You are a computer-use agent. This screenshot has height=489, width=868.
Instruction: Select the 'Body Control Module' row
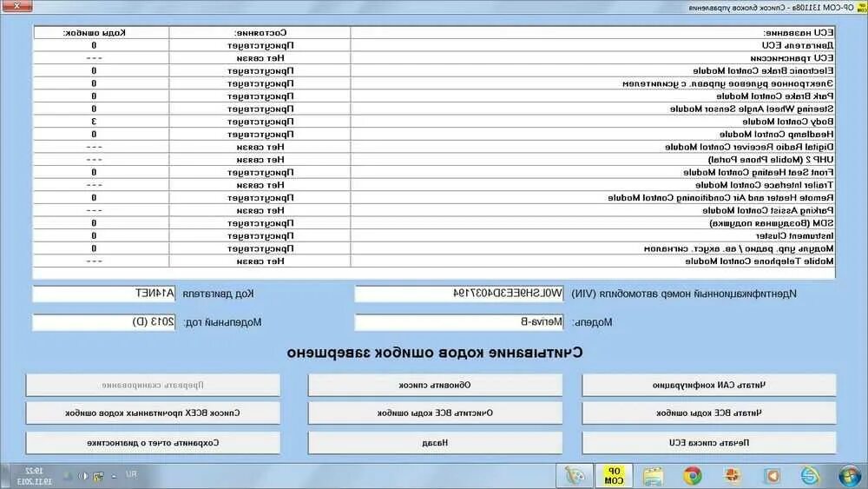[x=434, y=122]
